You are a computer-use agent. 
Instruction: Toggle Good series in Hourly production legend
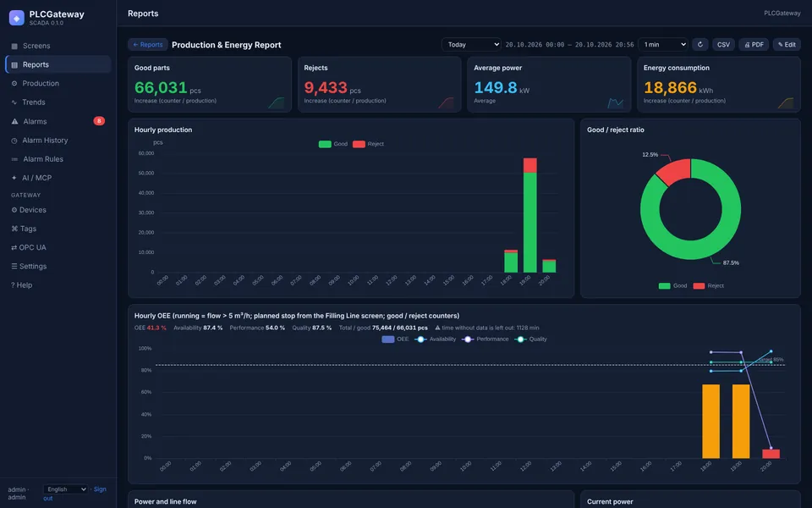333,144
